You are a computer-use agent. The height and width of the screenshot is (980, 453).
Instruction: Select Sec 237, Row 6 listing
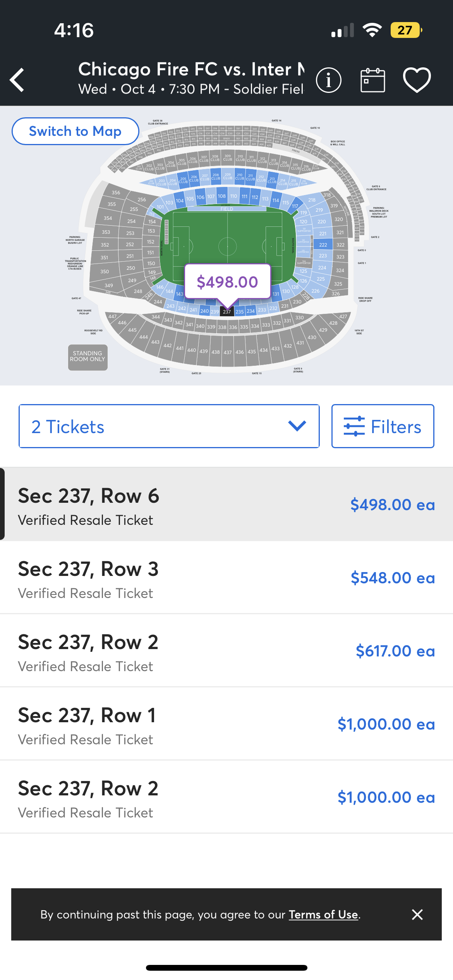[x=226, y=504]
